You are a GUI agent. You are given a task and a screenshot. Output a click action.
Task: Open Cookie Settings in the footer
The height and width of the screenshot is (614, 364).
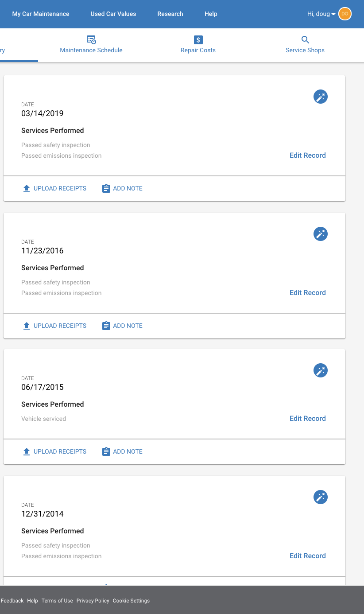tap(131, 601)
